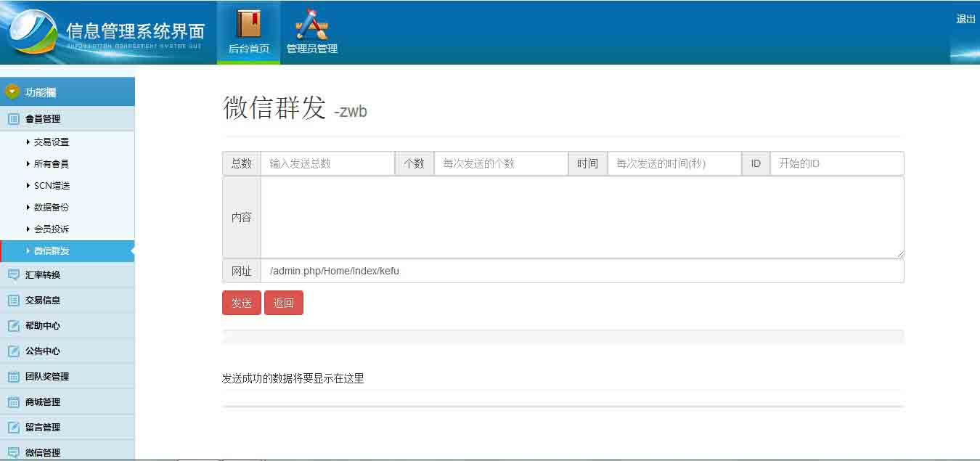Click the 帮助中心 edit icon
980x461 pixels.
click(x=13, y=326)
